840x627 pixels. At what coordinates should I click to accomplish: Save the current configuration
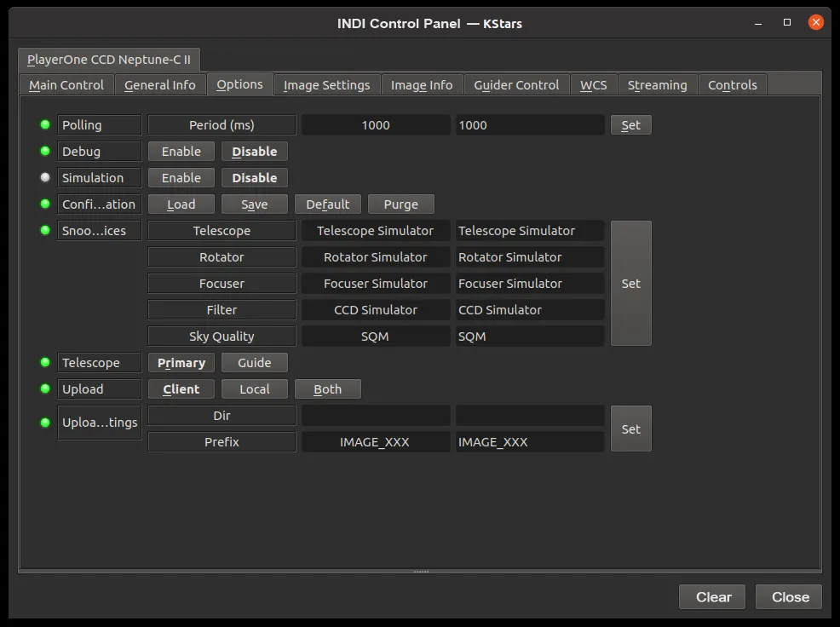click(255, 204)
